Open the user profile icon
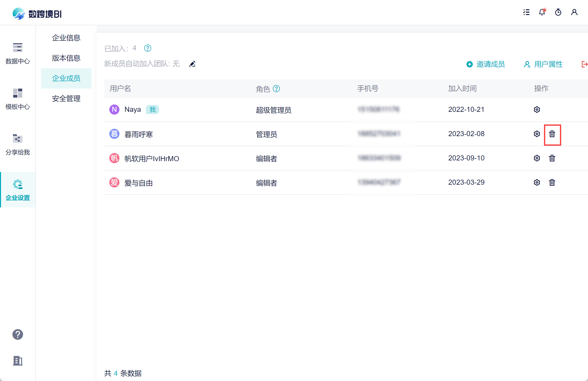The height and width of the screenshot is (381, 588). coord(574,12)
